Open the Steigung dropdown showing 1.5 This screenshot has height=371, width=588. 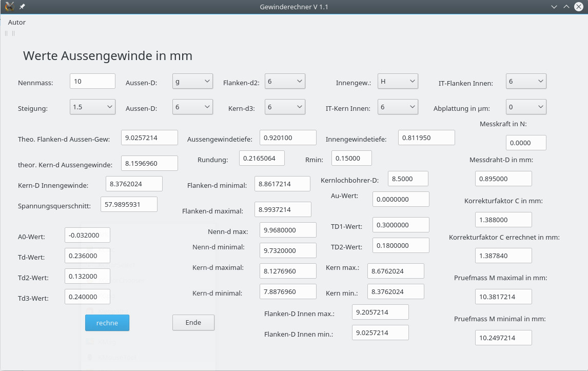(93, 107)
